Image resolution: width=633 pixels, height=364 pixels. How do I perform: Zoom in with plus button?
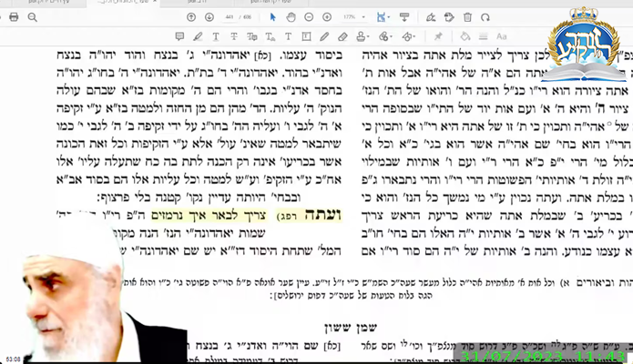[x=328, y=17]
